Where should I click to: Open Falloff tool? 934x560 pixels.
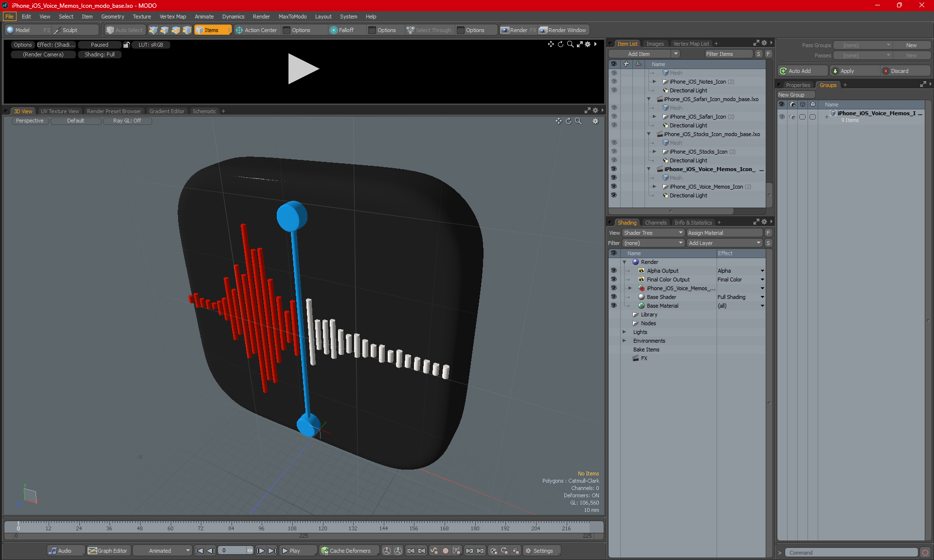point(342,30)
